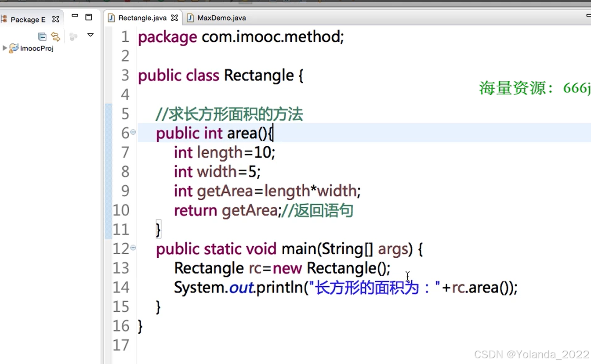Screen dimensions: 591x364
Task: Open the Package Explorer view menu triangle
Action: pyautogui.click(x=91, y=35)
